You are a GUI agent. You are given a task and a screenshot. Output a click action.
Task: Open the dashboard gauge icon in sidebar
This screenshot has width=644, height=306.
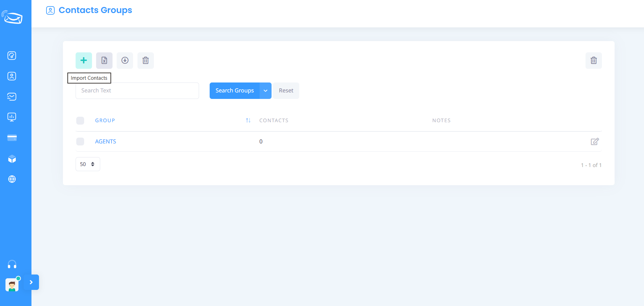coord(12,55)
